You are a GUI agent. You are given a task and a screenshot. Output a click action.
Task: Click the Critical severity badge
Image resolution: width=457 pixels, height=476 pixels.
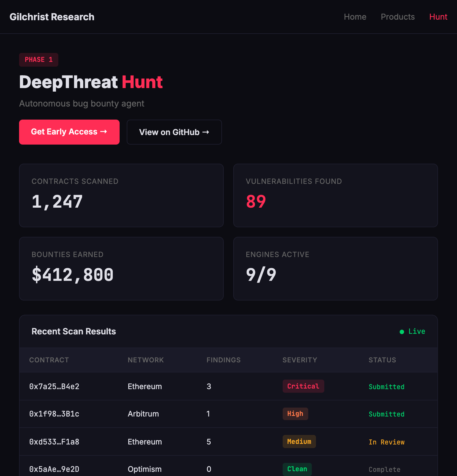pos(303,386)
